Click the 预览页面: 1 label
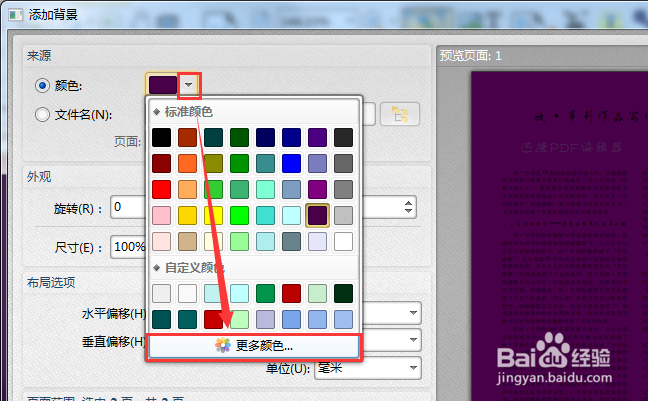The height and width of the screenshot is (401, 648). point(470,55)
